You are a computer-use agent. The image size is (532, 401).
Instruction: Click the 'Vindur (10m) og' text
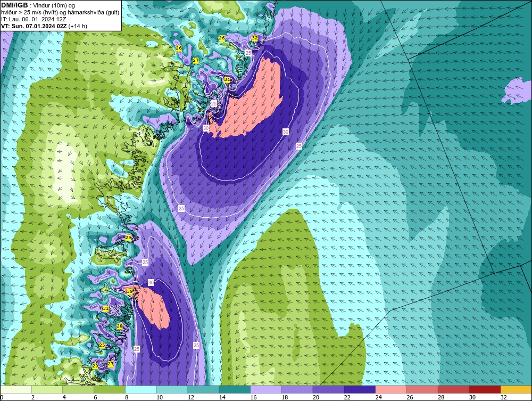pyautogui.click(x=54, y=5)
